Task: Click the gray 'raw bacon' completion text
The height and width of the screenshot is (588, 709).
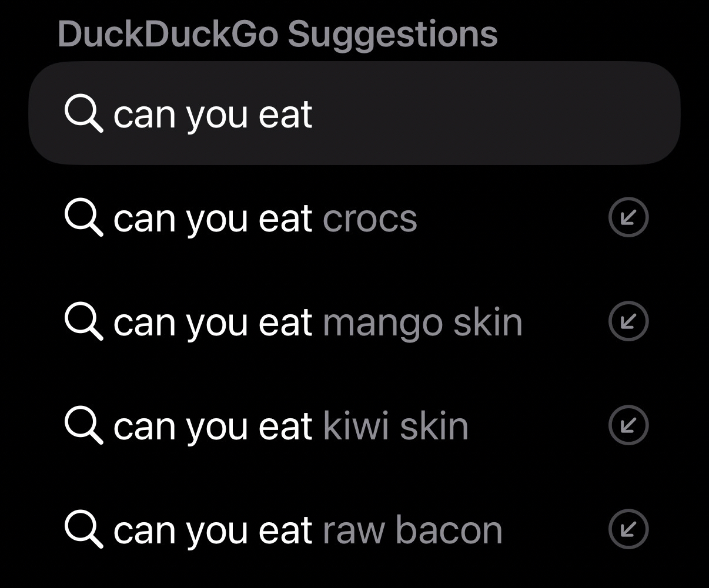Action: coord(413,530)
